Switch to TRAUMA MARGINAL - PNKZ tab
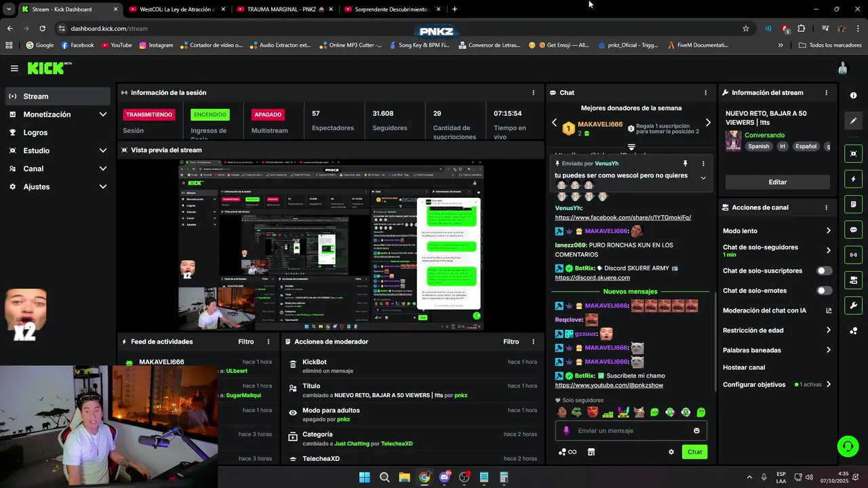Screen dimensions: 868x488 (x=285, y=9)
